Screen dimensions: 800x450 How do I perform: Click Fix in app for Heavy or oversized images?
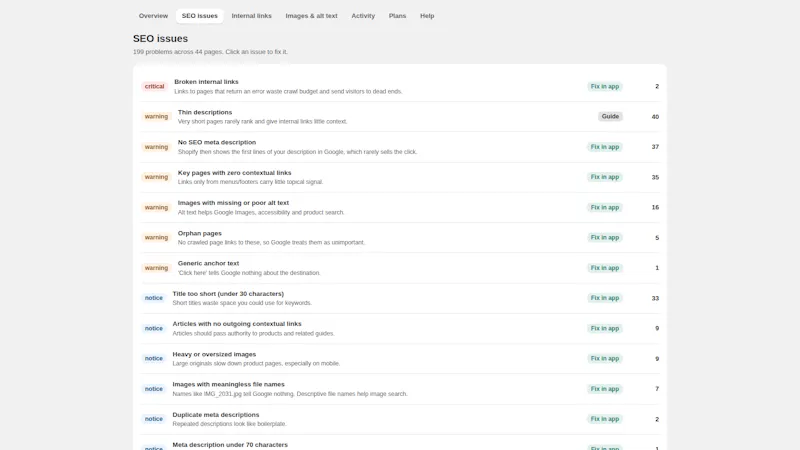tap(605, 359)
